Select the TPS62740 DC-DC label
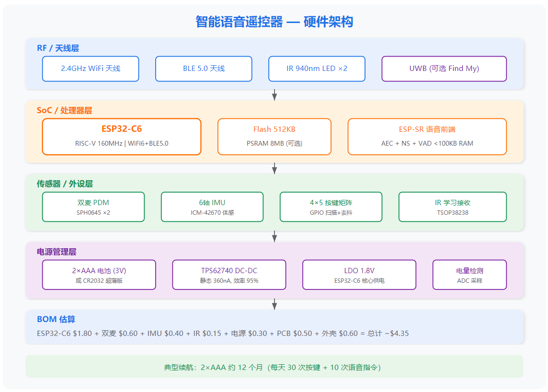The image size is (548, 392). click(229, 271)
